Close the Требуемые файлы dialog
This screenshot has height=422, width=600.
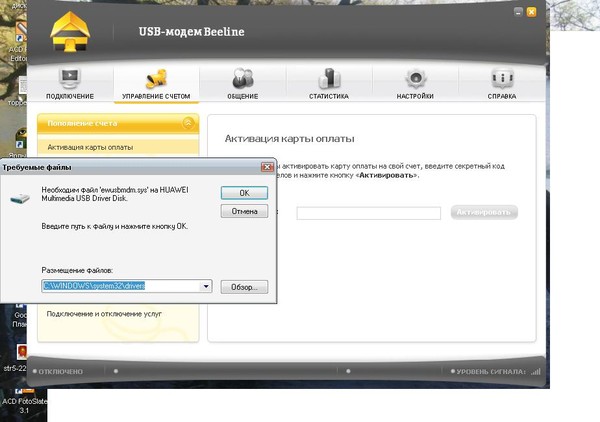tap(267, 167)
